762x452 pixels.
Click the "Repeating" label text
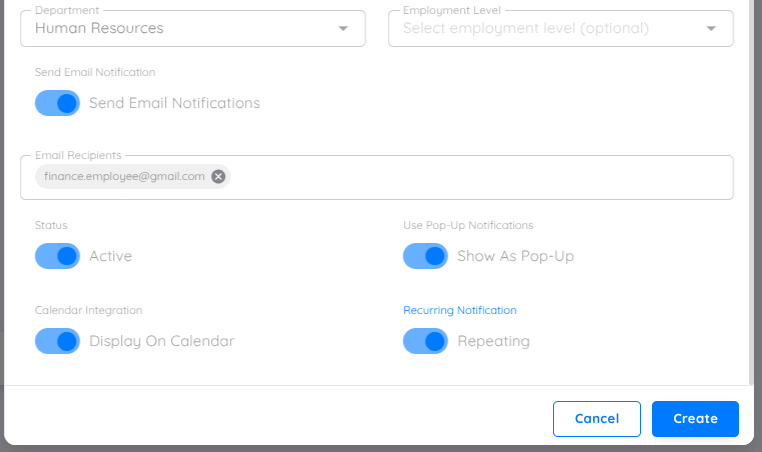[x=493, y=341]
